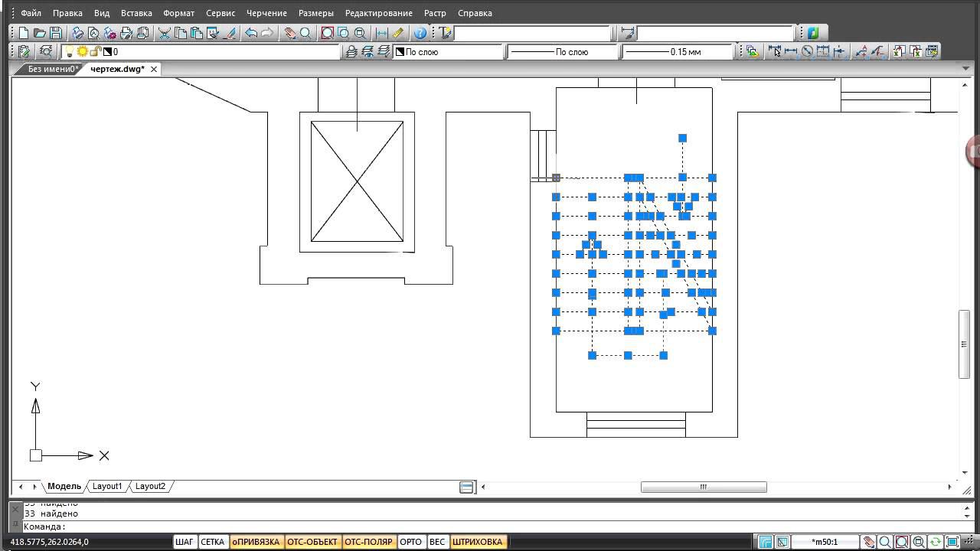Screen dimensions: 980x551
Task: Open the lineweight dropdown 0.15 мм
Action: pos(678,51)
